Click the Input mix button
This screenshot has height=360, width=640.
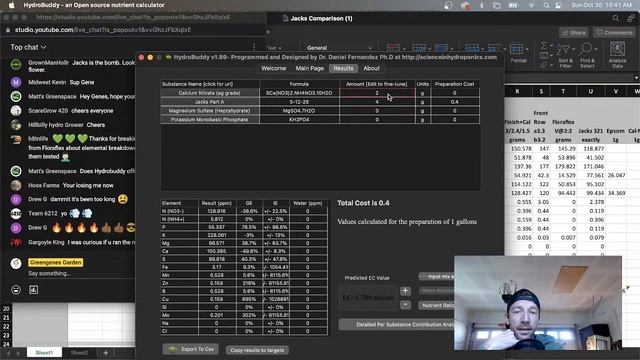pyautogui.click(x=437, y=277)
